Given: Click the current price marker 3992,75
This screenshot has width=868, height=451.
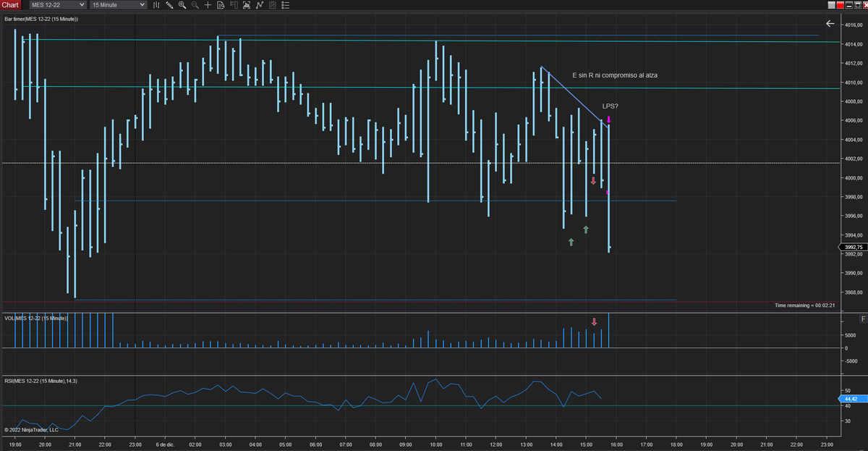Looking at the screenshot, I should 854,247.
